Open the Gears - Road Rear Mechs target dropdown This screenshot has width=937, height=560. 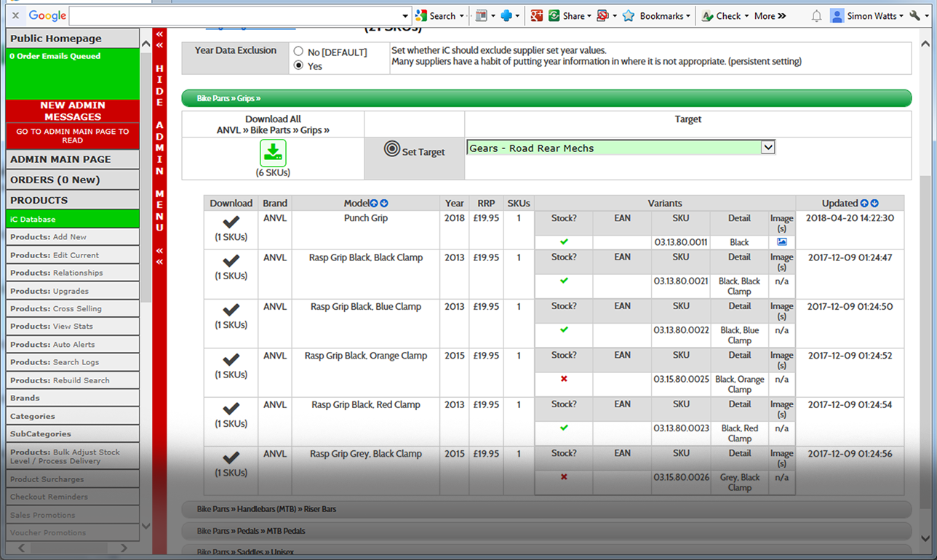(x=767, y=147)
